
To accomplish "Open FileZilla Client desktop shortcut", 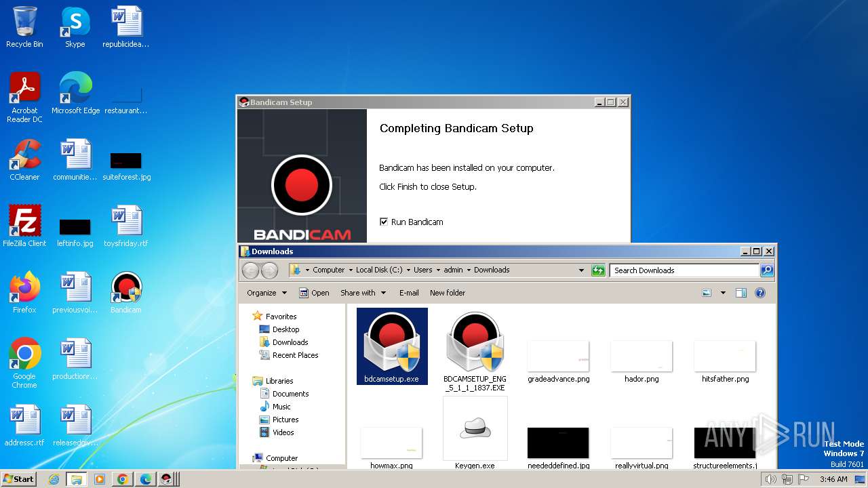I will tap(24, 226).
